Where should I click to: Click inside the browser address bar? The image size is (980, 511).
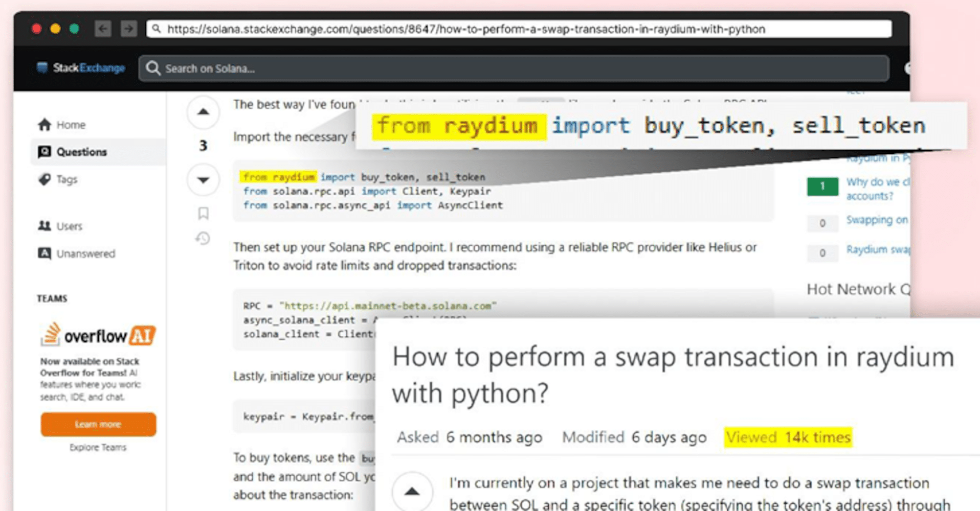460,29
